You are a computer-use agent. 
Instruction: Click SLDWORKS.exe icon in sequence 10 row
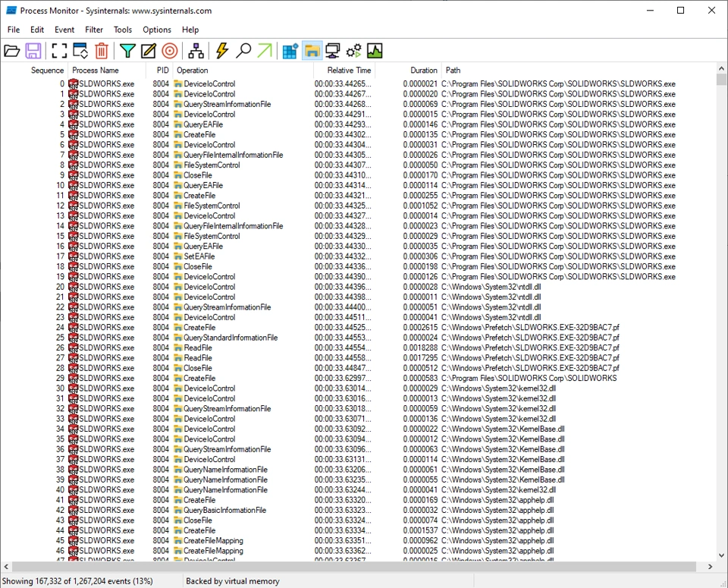[x=74, y=185]
